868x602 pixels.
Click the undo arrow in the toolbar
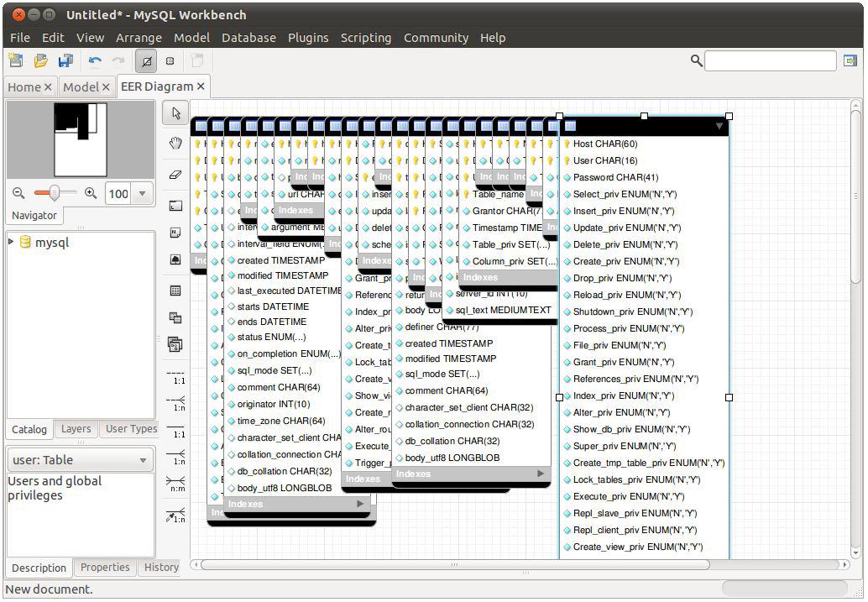coord(96,60)
